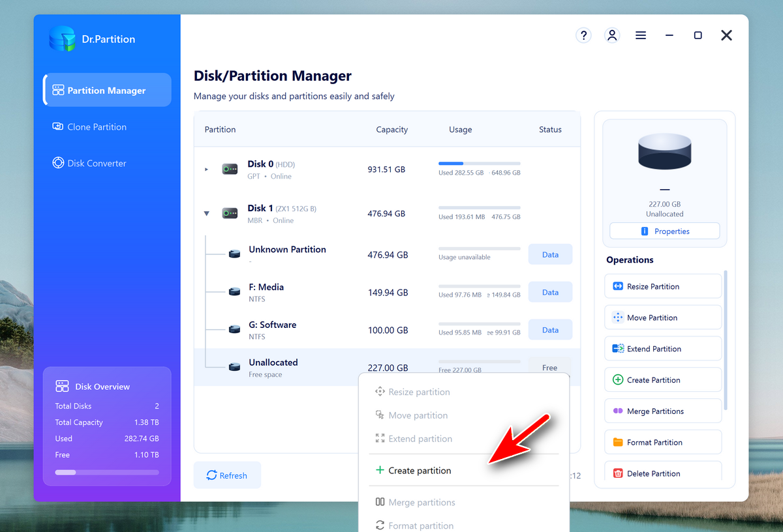783x532 pixels.
Task: Click the Partition column header
Action: point(221,129)
